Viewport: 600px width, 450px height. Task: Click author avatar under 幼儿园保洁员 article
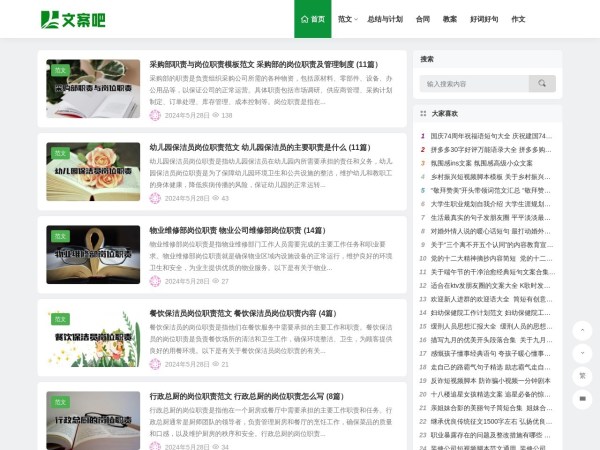pos(155,198)
